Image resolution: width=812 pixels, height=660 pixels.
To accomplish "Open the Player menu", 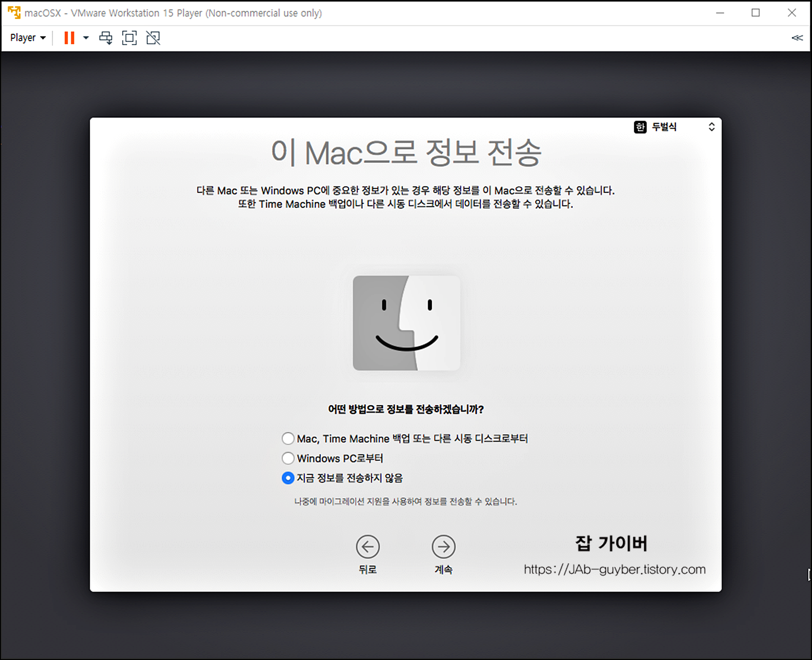I will pyautogui.click(x=28, y=38).
